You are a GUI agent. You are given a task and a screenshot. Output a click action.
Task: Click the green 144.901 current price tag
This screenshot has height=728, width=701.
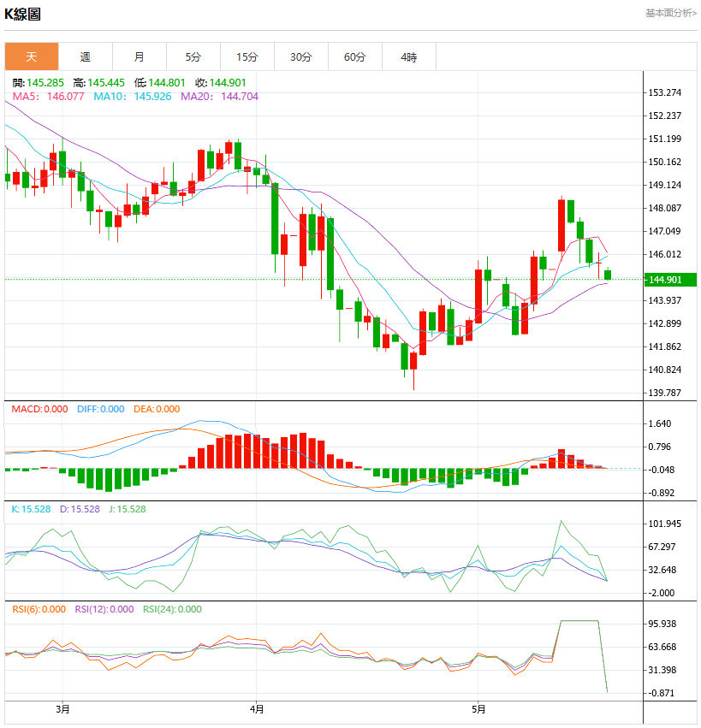670,280
